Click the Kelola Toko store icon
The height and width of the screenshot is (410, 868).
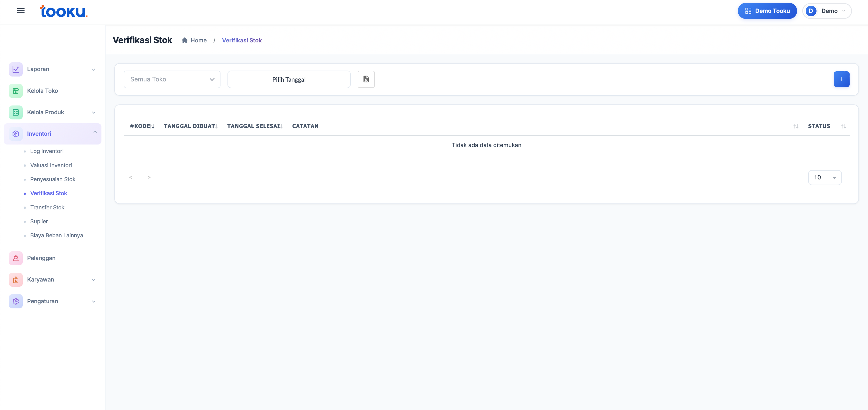coord(16,91)
